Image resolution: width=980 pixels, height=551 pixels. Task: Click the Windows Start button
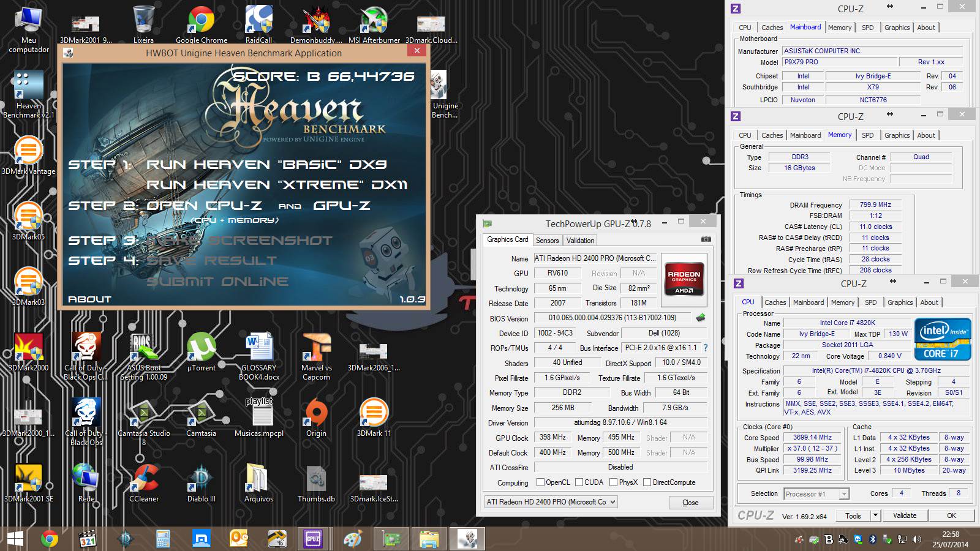point(15,539)
